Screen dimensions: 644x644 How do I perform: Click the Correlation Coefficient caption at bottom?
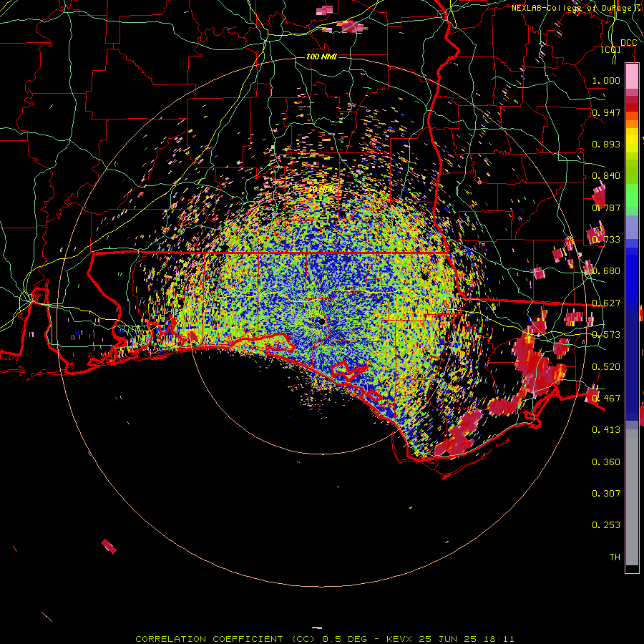coord(324,639)
